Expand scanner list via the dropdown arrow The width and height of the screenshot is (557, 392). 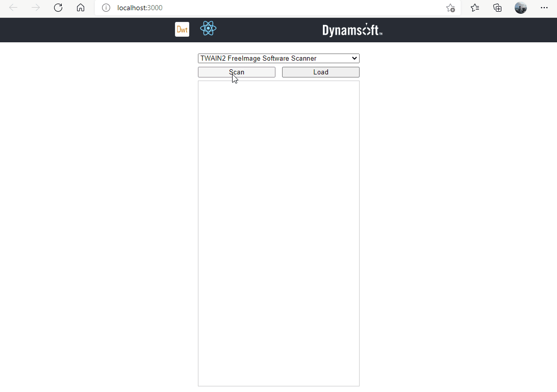pyautogui.click(x=355, y=59)
